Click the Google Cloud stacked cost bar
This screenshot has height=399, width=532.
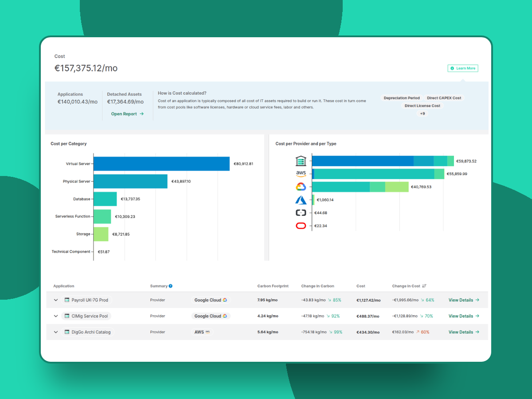click(x=360, y=187)
